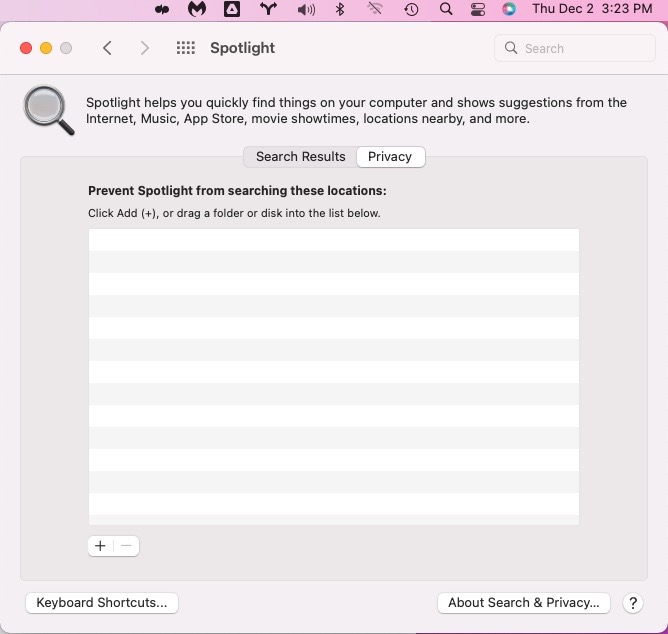This screenshot has height=634, width=668.
Task: Go back to previous preferences pane
Action: coord(107,48)
